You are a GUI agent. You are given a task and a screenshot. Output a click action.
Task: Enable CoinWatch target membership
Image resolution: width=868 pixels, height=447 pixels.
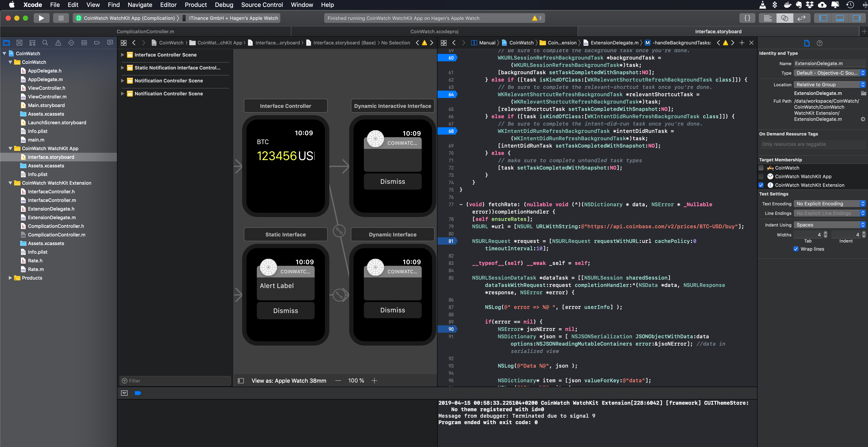pos(761,168)
